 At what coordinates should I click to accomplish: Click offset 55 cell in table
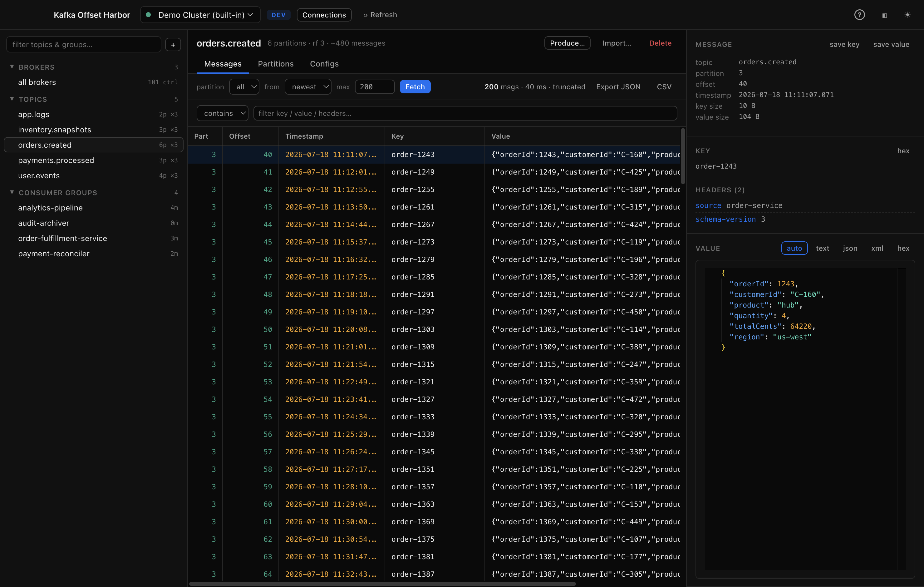point(251,417)
